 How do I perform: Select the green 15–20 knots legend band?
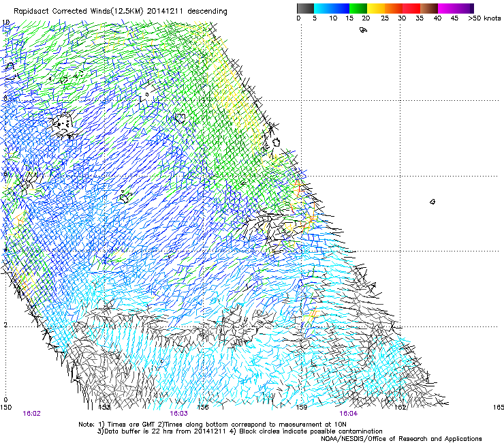tap(358, 8)
